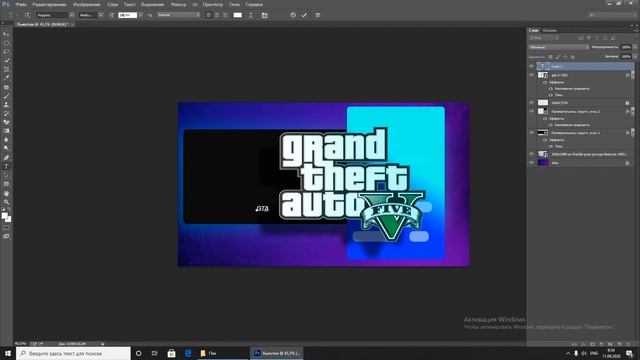640x360 pixels.
Task: Open the layer opacity slider arrow
Action: [x=635, y=47]
